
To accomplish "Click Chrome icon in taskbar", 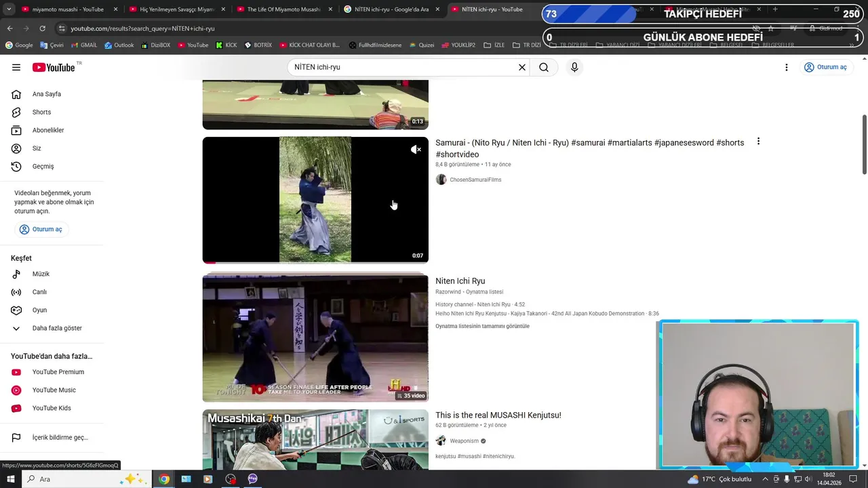I will click(164, 479).
